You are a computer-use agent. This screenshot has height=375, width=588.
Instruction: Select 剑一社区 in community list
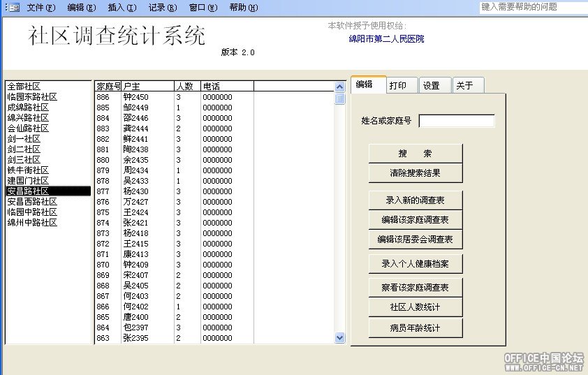(48, 139)
